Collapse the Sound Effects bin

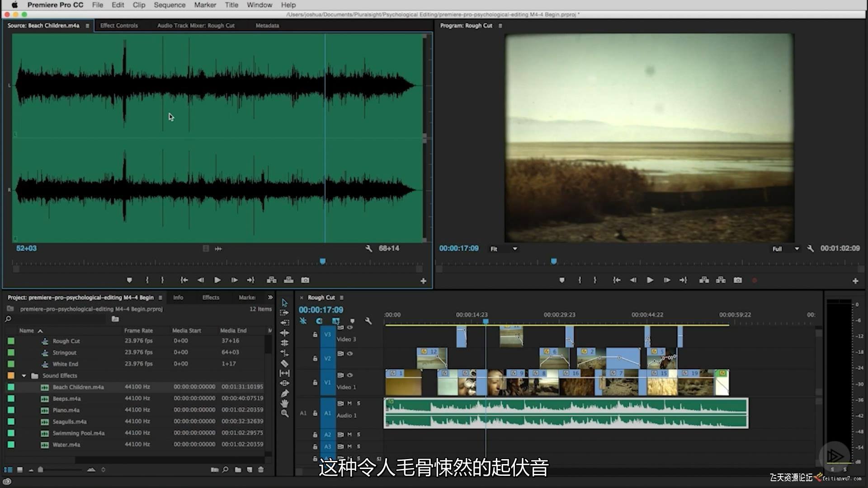click(24, 376)
